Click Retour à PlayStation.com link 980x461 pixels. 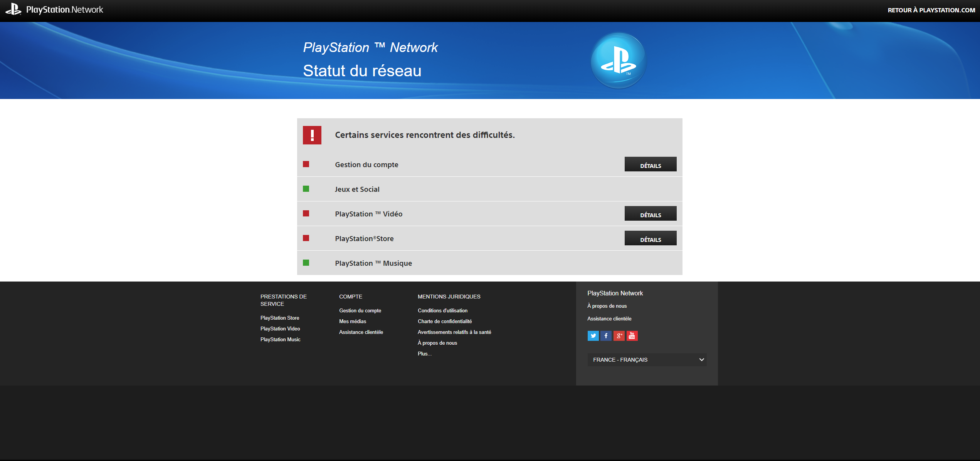(931, 10)
